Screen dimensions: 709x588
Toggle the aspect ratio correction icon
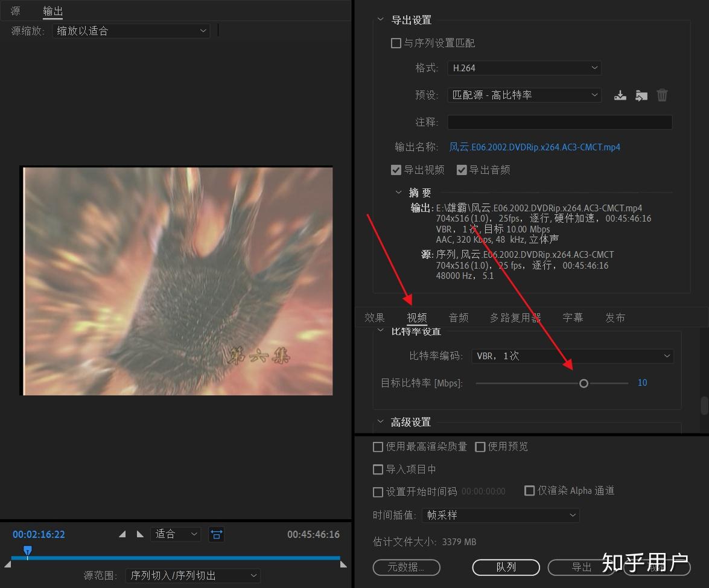[216, 535]
